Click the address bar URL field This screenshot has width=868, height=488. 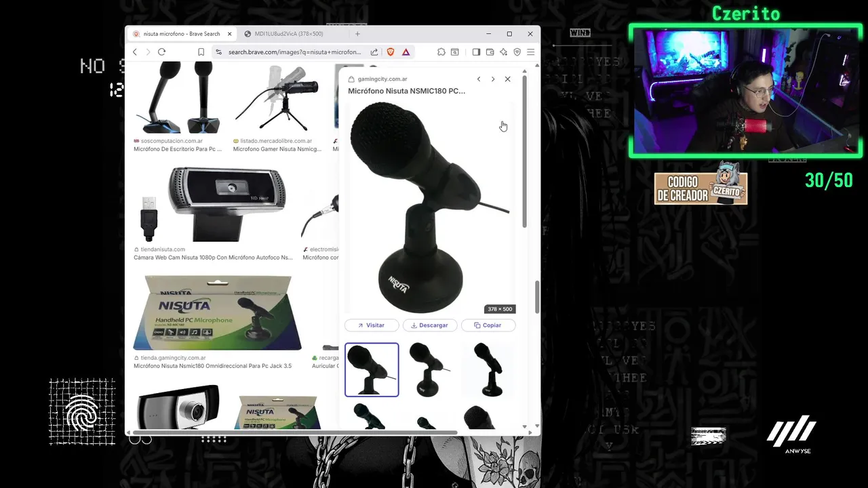point(294,52)
